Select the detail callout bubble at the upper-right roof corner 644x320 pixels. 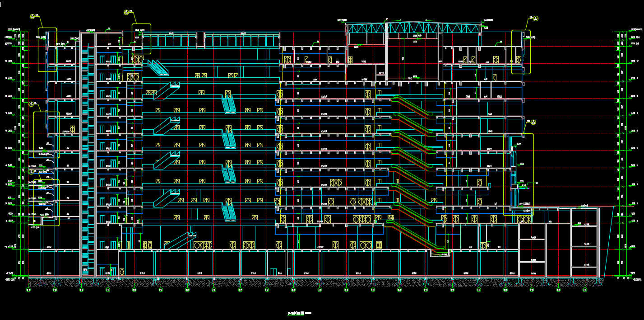click(536, 19)
